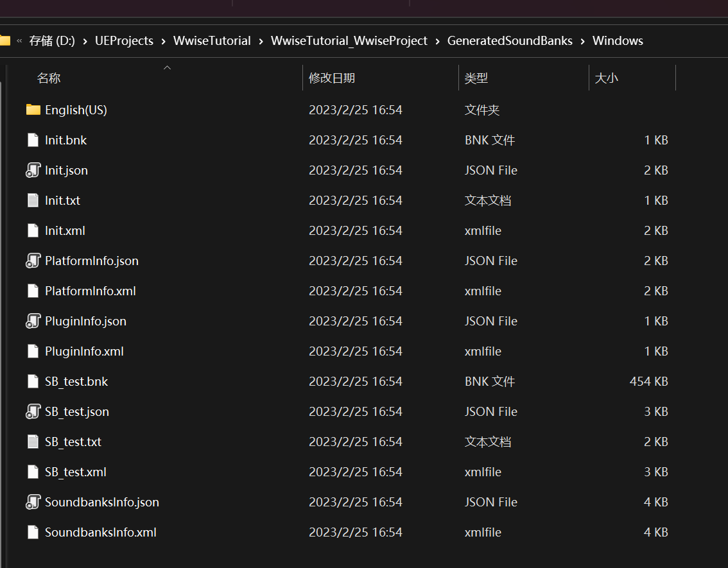
Task: Click the SoundbanksInfo.json file icon
Action: [x=33, y=502]
